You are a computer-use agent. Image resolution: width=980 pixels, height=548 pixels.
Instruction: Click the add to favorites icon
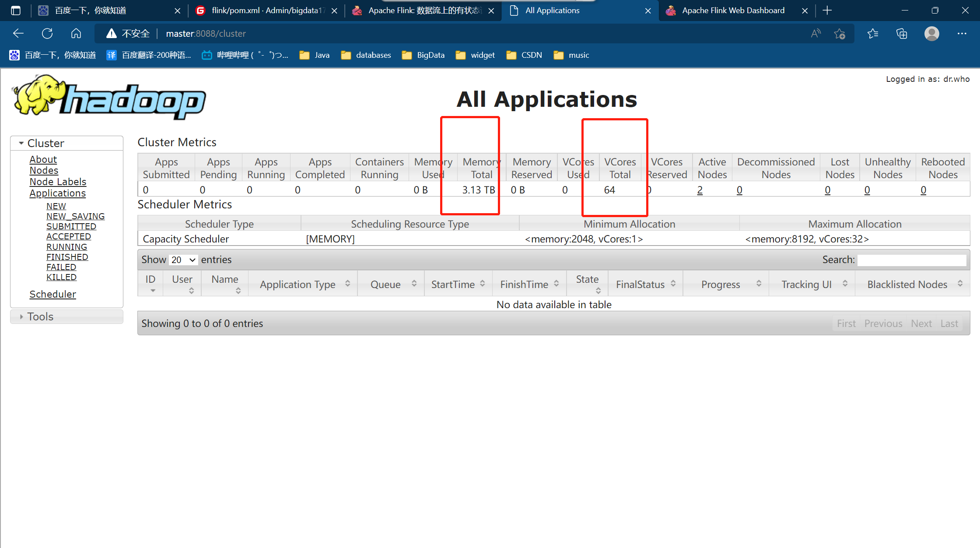(x=840, y=34)
